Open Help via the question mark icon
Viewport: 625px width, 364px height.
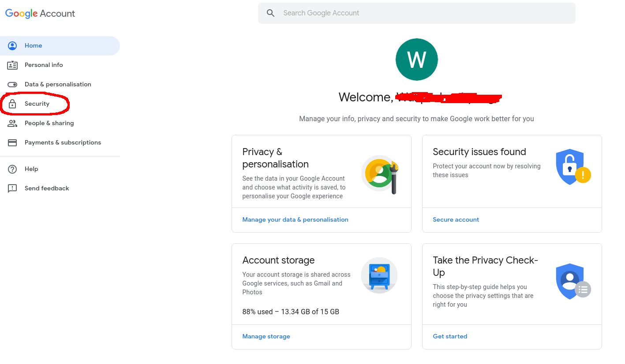point(12,169)
